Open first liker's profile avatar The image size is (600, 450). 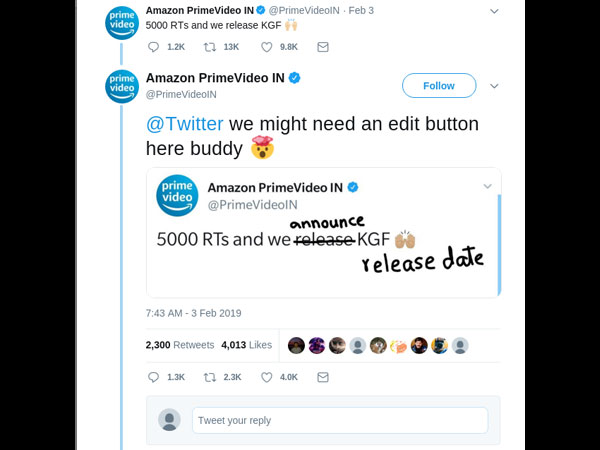click(296, 346)
